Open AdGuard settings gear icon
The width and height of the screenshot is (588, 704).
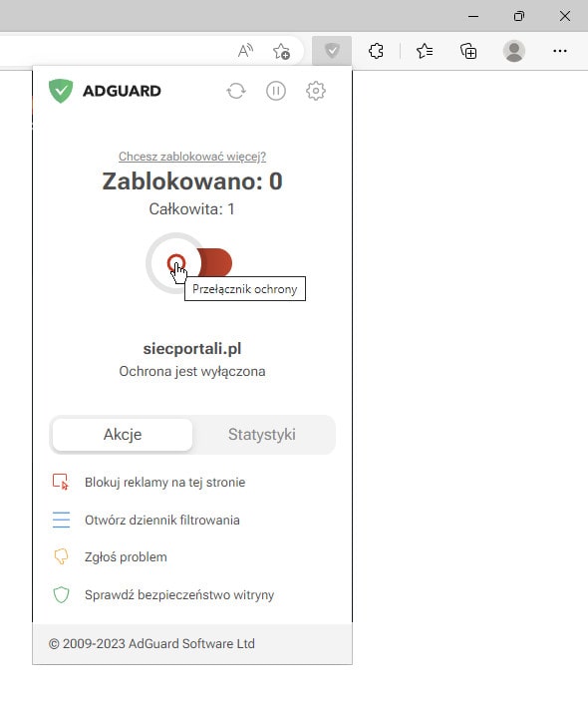tap(316, 91)
